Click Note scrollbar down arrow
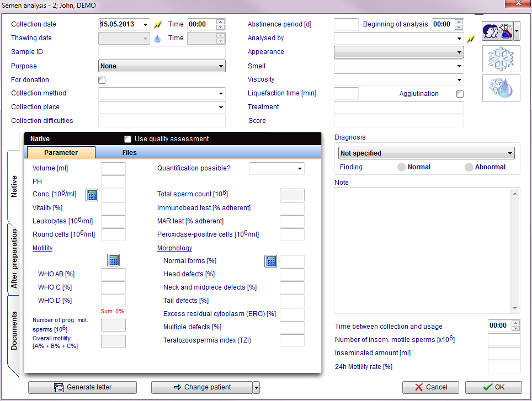The width and height of the screenshot is (532, 401). coord(515,308)
